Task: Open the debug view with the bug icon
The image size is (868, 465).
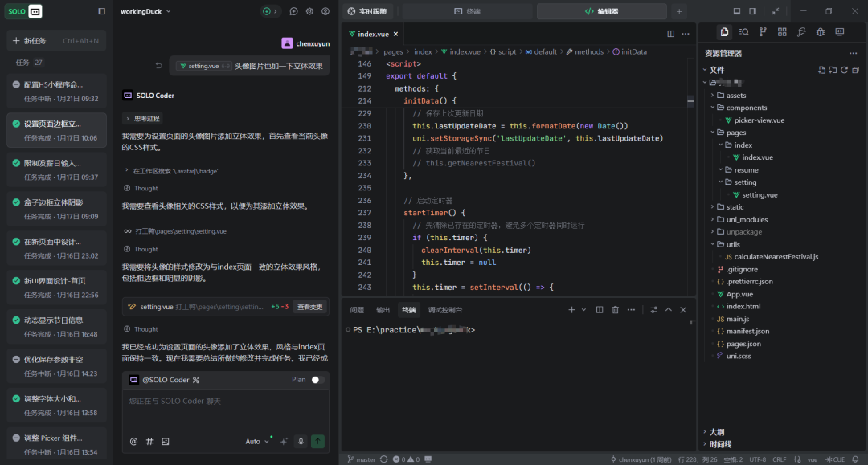Action: 820,32
